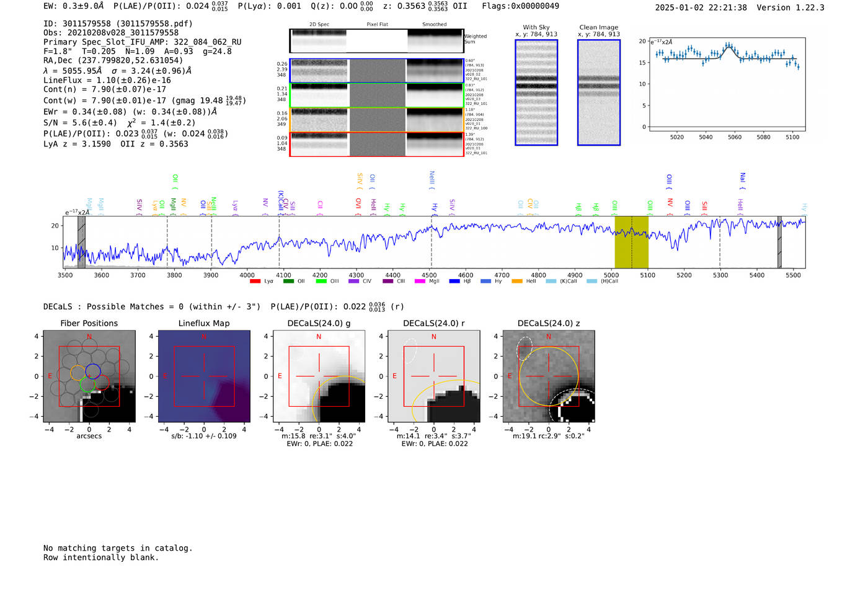Select the orange-bordered fiber spectrum row
This screenshot has height=591, width=868.
pos(376,120)
